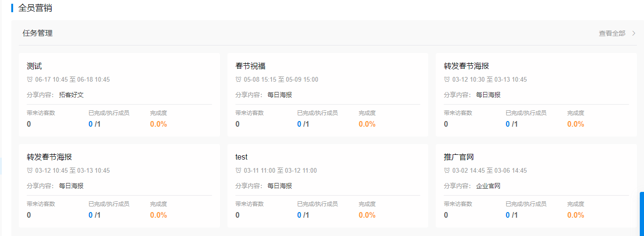Open the 春节祝福 task title
This screenshot has height=236, width=644.
(x=250, y=66)
